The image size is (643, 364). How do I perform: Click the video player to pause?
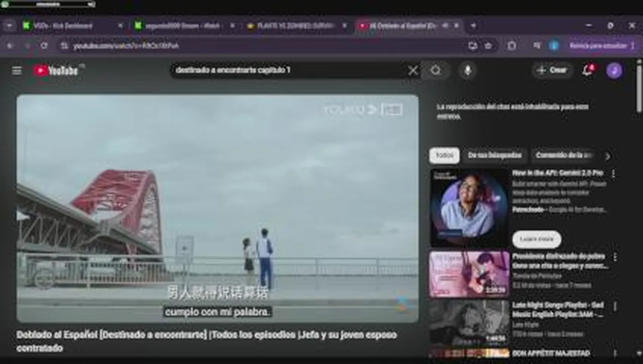[217, 208]
